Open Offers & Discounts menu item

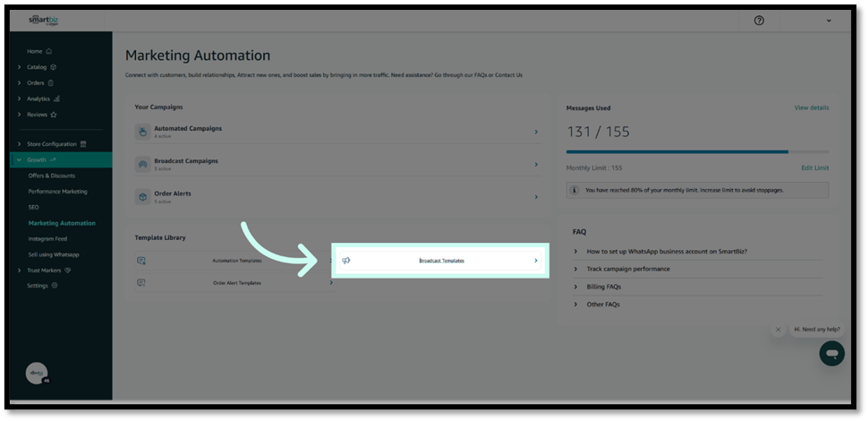click(52, 176)
